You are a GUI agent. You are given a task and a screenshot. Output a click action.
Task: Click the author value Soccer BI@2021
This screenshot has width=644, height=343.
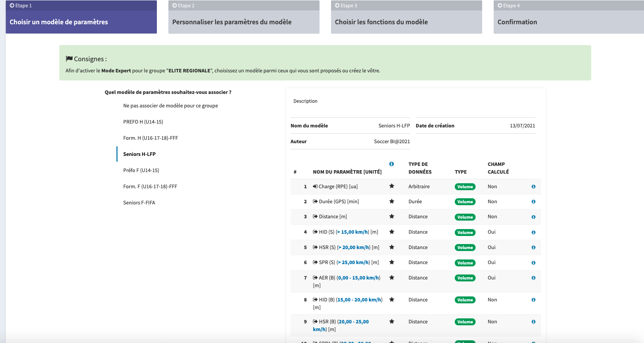[392, 142]
